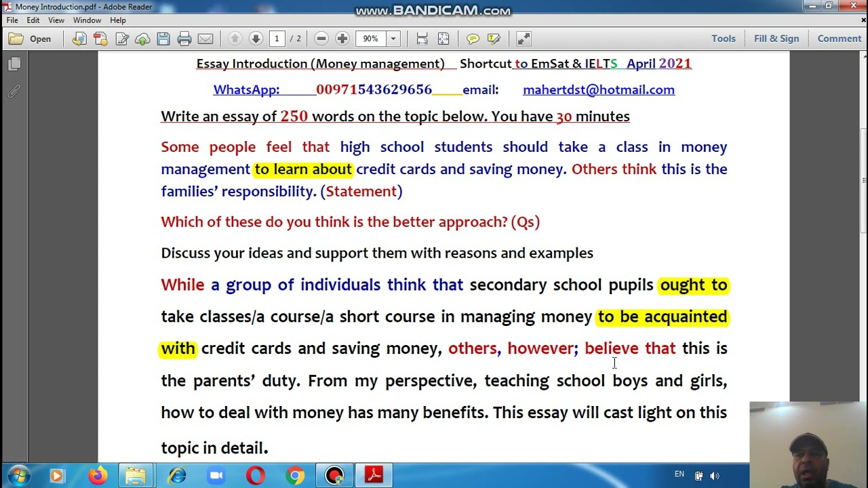Select the highlight text tool icon

click(494, 39)
